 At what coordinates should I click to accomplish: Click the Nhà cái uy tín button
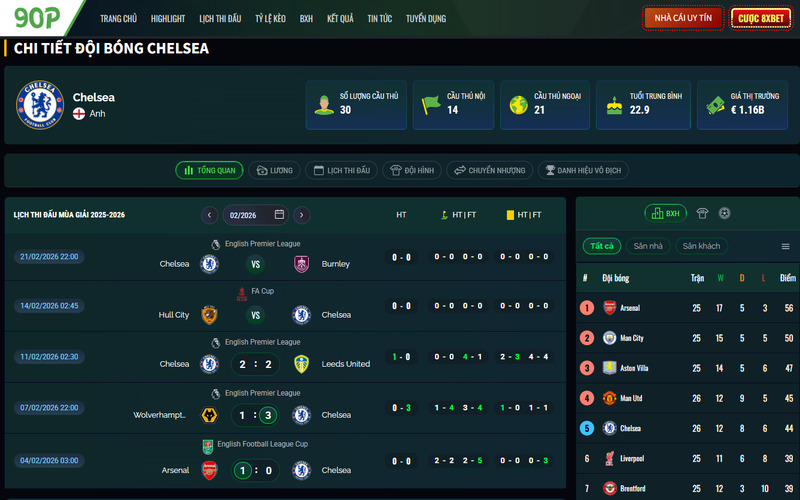(x=683, y=18)
